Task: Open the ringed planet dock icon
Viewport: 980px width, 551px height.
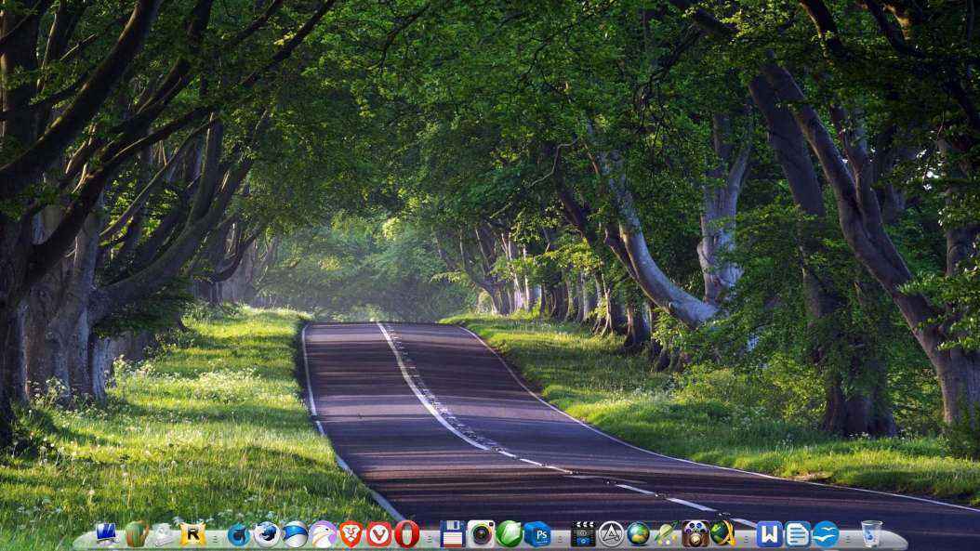Action: click(667, 535)
